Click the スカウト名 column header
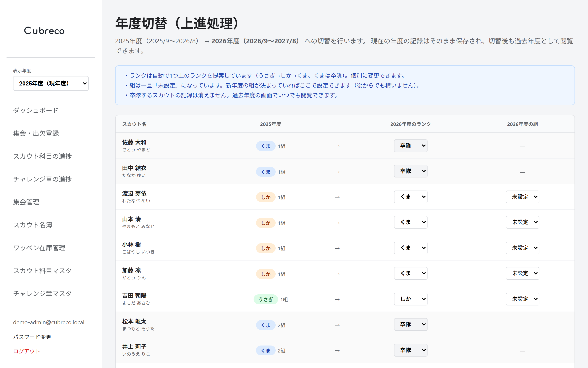 (x=134, y=124)
